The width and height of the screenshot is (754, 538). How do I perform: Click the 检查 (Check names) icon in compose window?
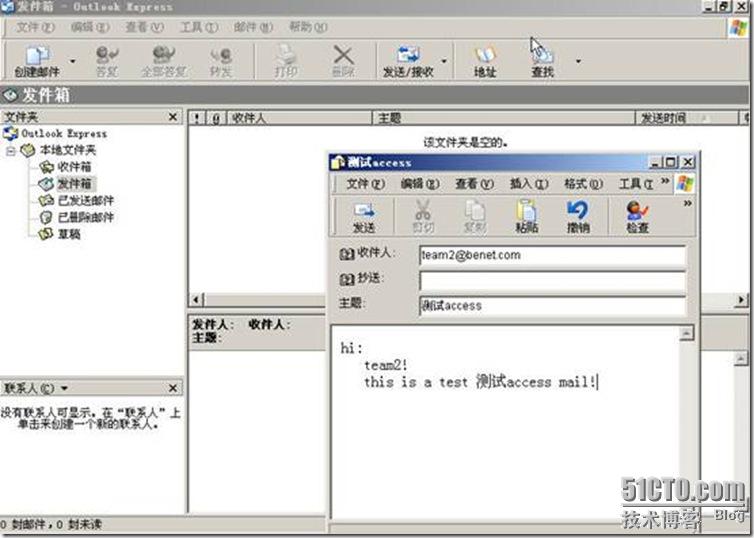click(638, 217)
